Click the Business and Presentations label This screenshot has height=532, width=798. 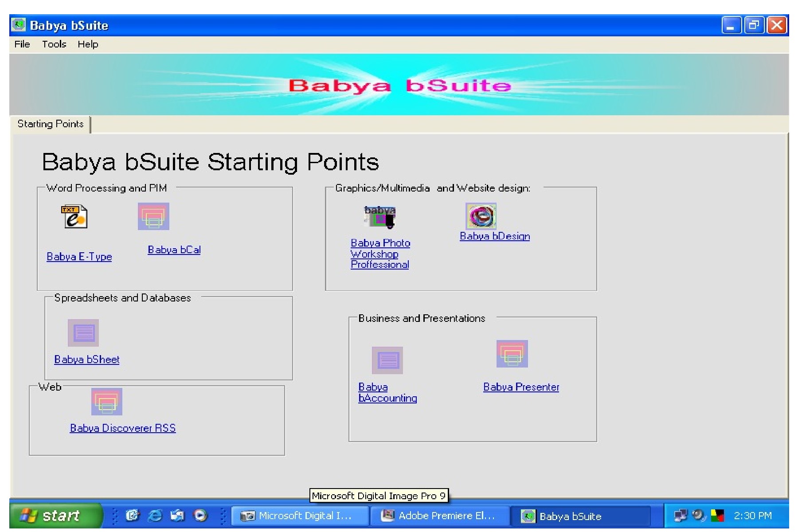[x=422, y=318]
